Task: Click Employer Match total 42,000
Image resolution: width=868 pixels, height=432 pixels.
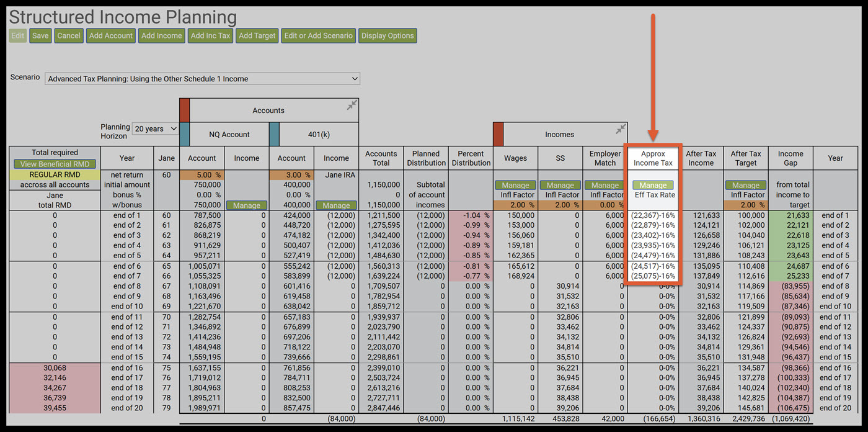Action: tap(611, 419)
